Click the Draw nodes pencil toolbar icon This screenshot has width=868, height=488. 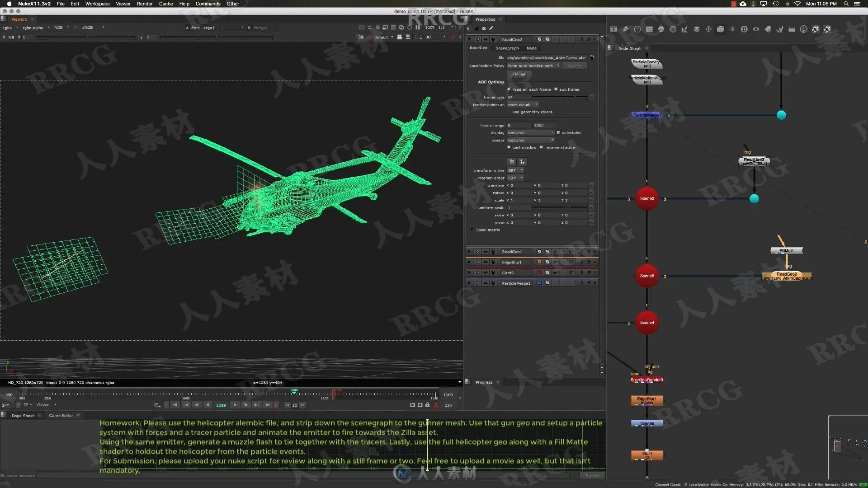coord(626,29)
